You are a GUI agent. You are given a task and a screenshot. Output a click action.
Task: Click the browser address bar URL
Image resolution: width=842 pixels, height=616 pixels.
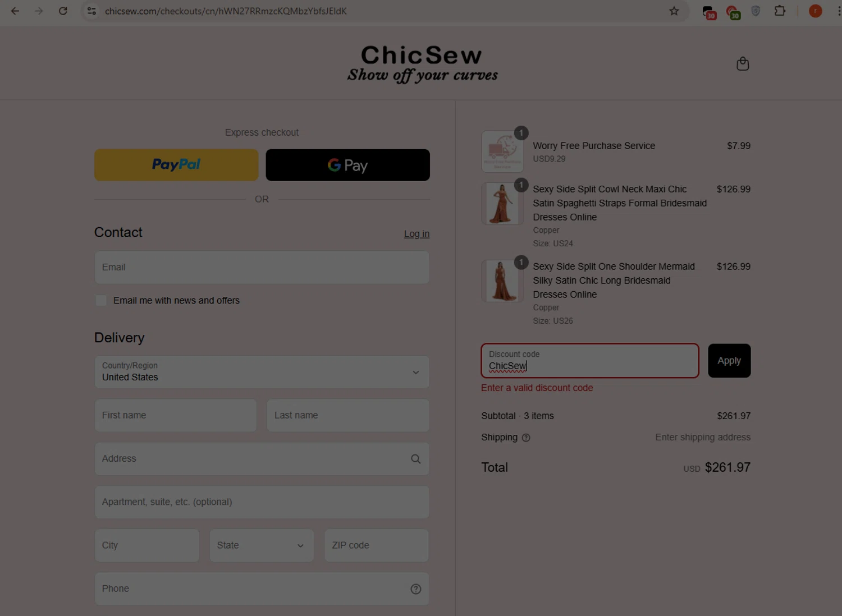click(x=226, y=11)
